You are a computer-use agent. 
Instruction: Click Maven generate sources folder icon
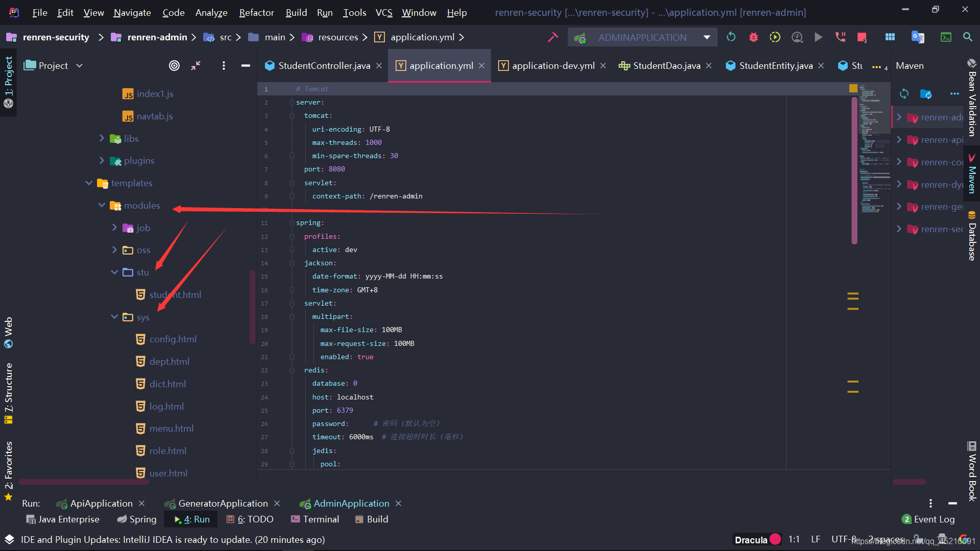coord(926,94)
